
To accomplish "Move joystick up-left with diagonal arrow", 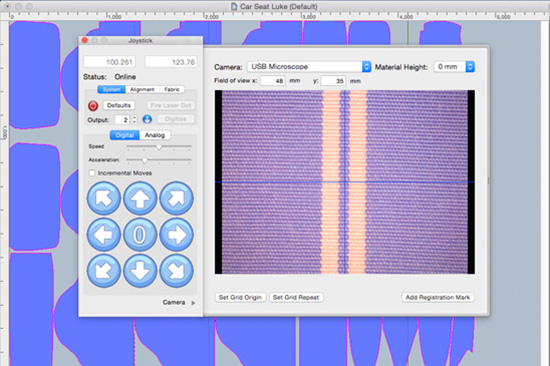I will 104,198.
